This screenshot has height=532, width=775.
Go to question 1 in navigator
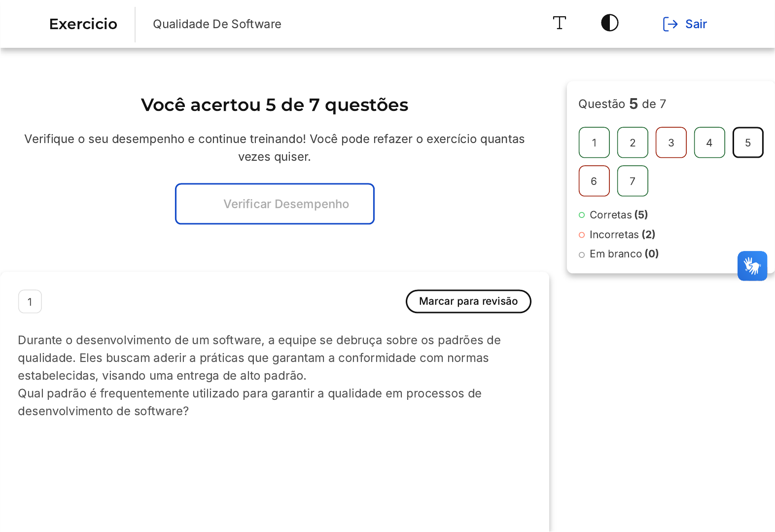(594, 142)
